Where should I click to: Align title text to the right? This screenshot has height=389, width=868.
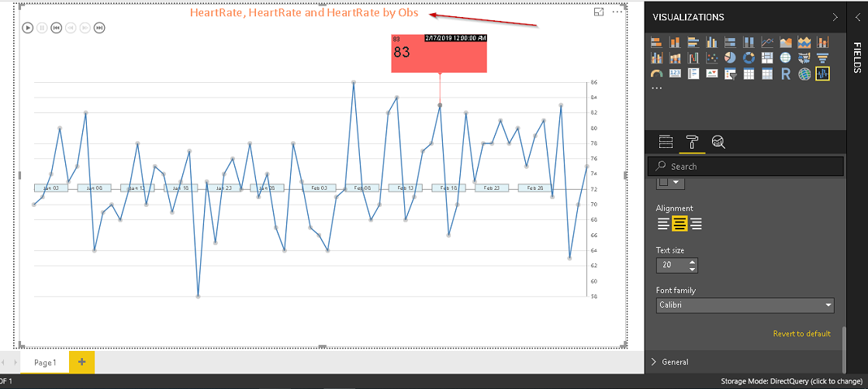[x=696, y=224]
